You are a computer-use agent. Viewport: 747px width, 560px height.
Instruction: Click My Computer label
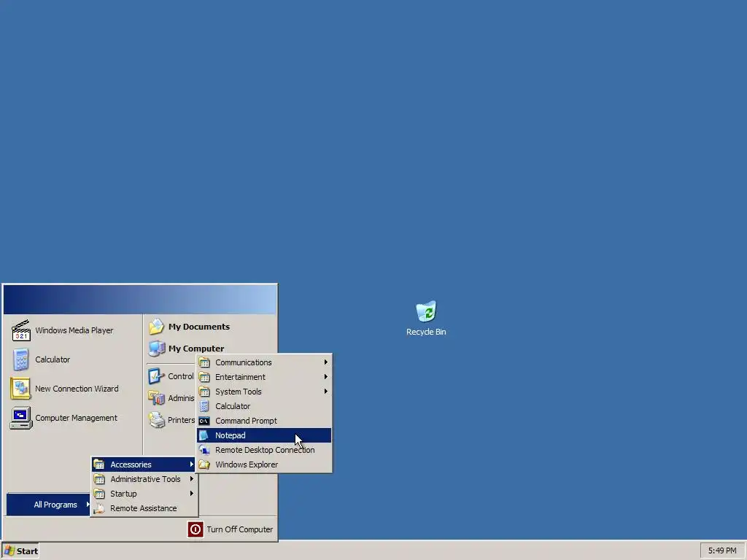(x=196, y=349)
